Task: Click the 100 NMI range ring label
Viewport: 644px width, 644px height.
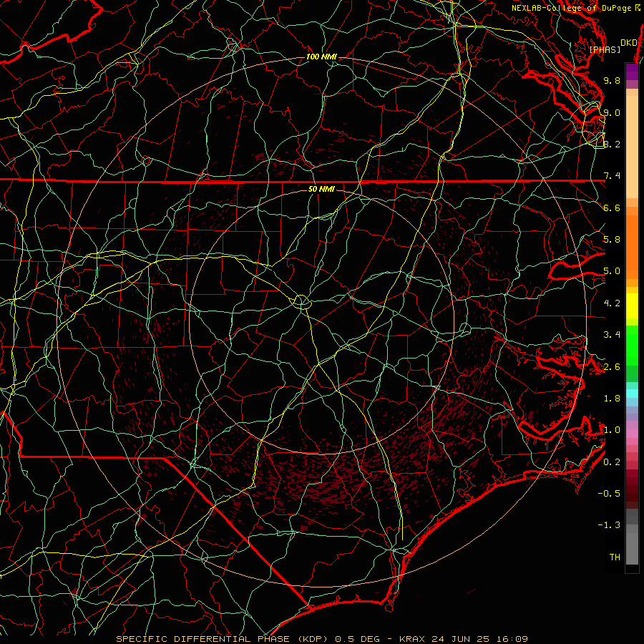Action: pos(321,57)
